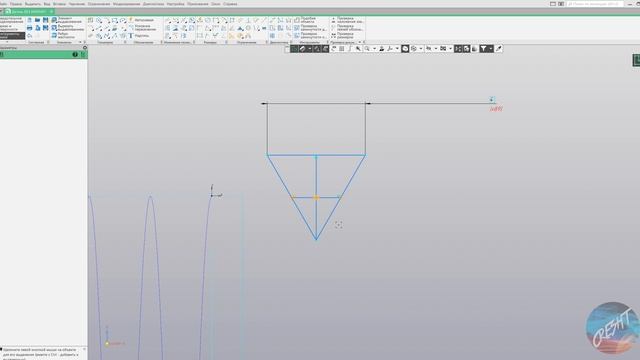Click the open file folder icon

pyautogui.click(x=38, y=20)
